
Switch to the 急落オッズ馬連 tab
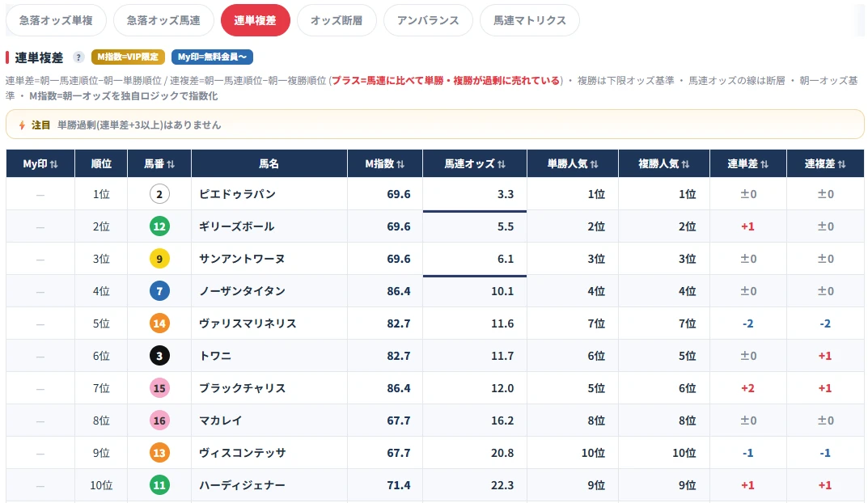click(163, 20)
